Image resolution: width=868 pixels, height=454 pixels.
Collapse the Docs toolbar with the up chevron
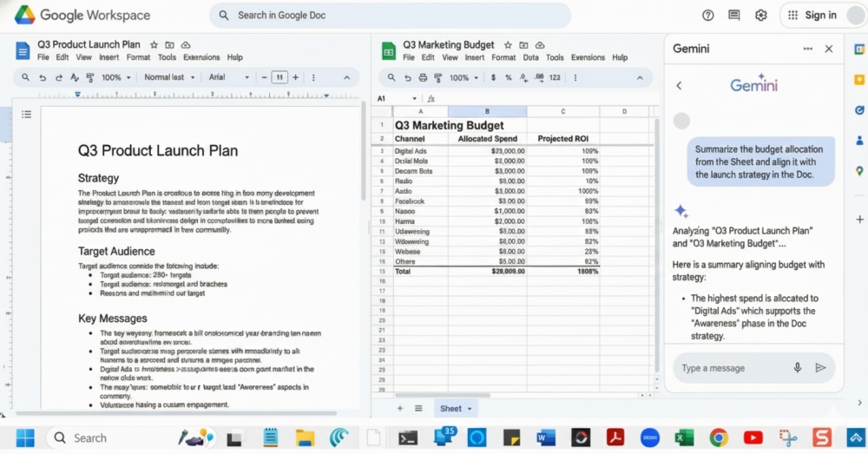[346, 77]
